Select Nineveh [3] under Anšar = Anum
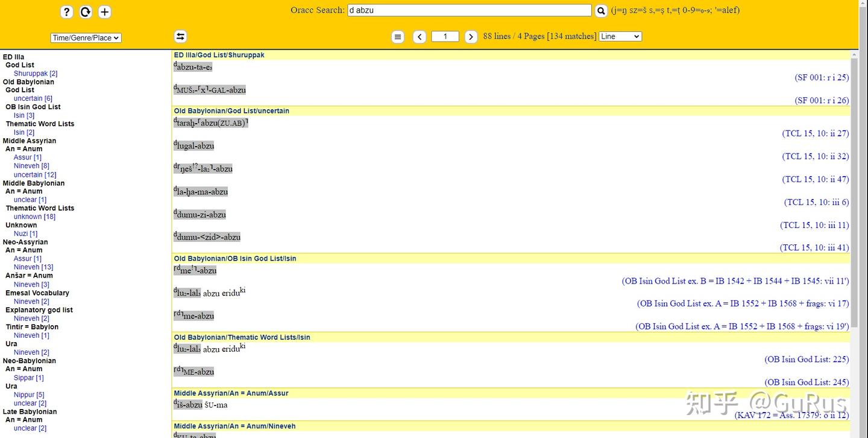Screen dimensions: 868x438 pos(32,284)
